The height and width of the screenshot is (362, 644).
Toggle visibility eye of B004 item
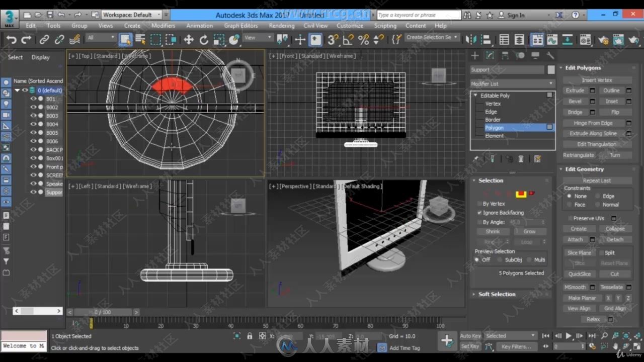[33, 124]
